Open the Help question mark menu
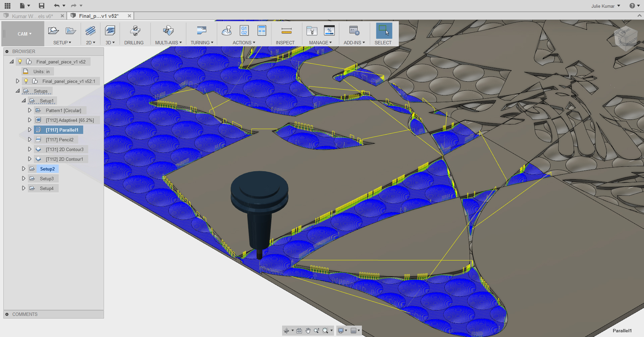Screen dimensions: 644x337 point(635,6)
